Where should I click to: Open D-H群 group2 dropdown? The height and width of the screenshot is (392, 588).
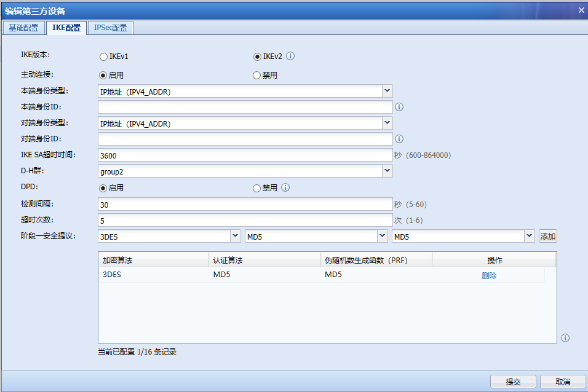(387, 171)
